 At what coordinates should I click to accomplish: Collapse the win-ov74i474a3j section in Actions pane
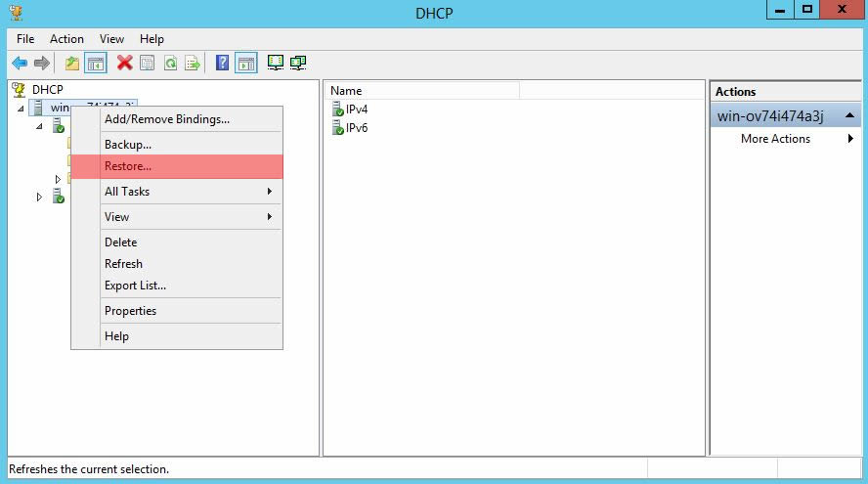pos(853,116)
